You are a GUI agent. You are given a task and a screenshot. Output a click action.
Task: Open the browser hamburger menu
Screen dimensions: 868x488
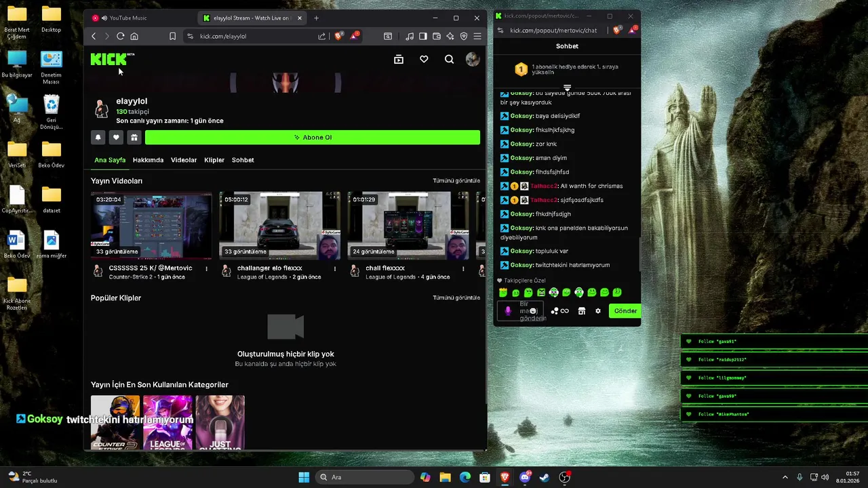477,36
